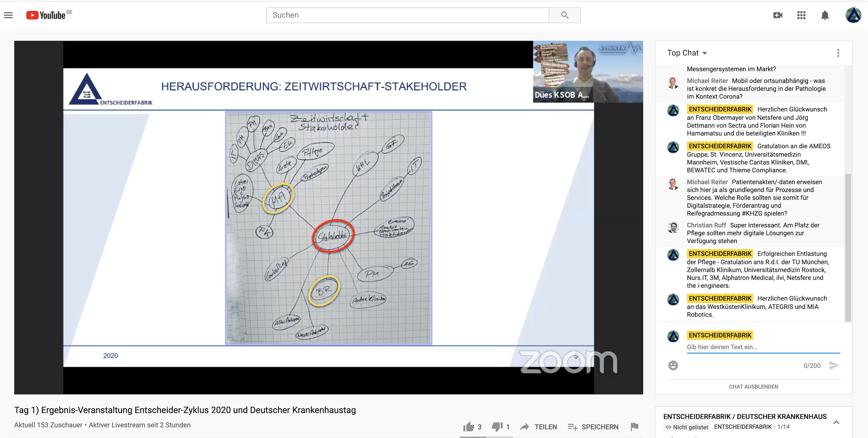Viewport: 868px width, 438px height.
Task: Click ENTSCHEIDERFABRIK badge on AMEOS message
Action: pyautogui.click(x=720, y=146)
